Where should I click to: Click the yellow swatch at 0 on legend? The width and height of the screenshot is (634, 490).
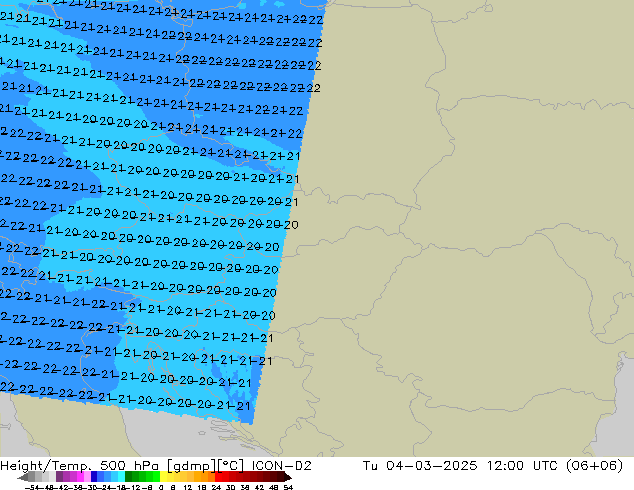pyautogui.click(x=163, y=477)
